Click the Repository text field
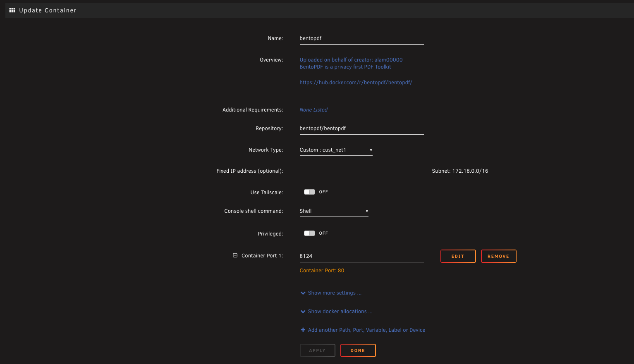 click(361, 128)
